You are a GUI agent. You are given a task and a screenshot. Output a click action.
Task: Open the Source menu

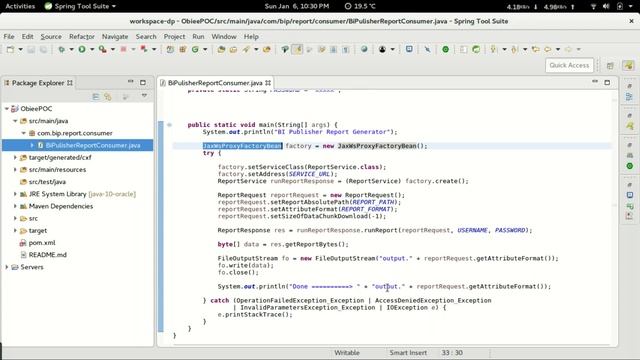[x=51, y=36]
